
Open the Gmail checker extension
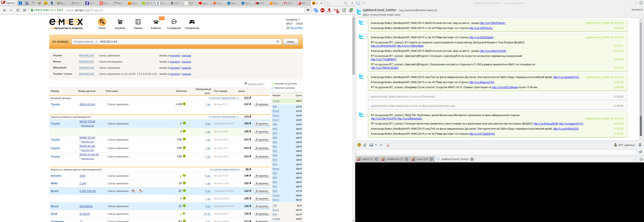pyautogui.click(x=337, y=11)
